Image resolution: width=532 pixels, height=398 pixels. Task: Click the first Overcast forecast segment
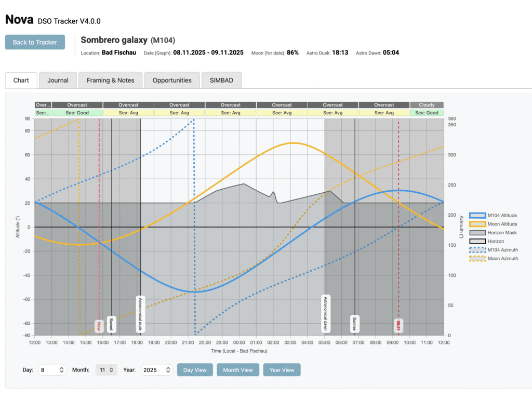(77, 104)
